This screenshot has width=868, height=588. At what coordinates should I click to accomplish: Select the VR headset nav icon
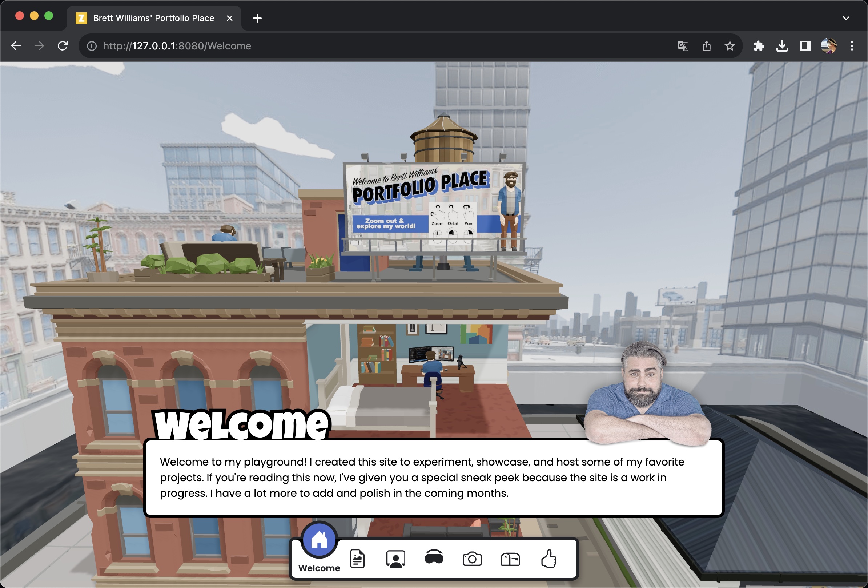click(x=434, y=558)
